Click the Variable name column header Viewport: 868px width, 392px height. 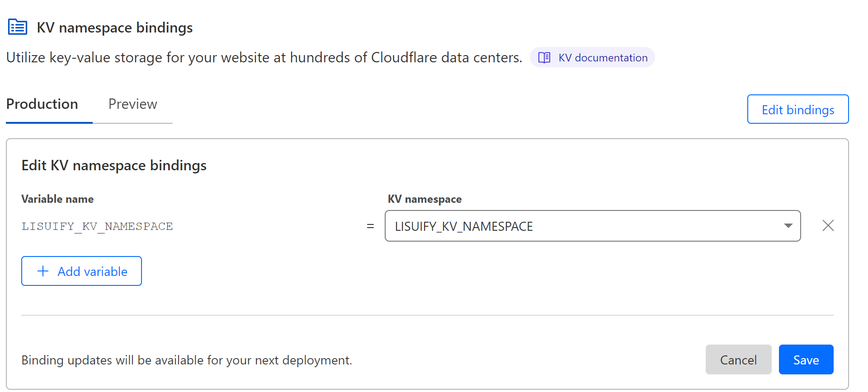tap(57, 199)
